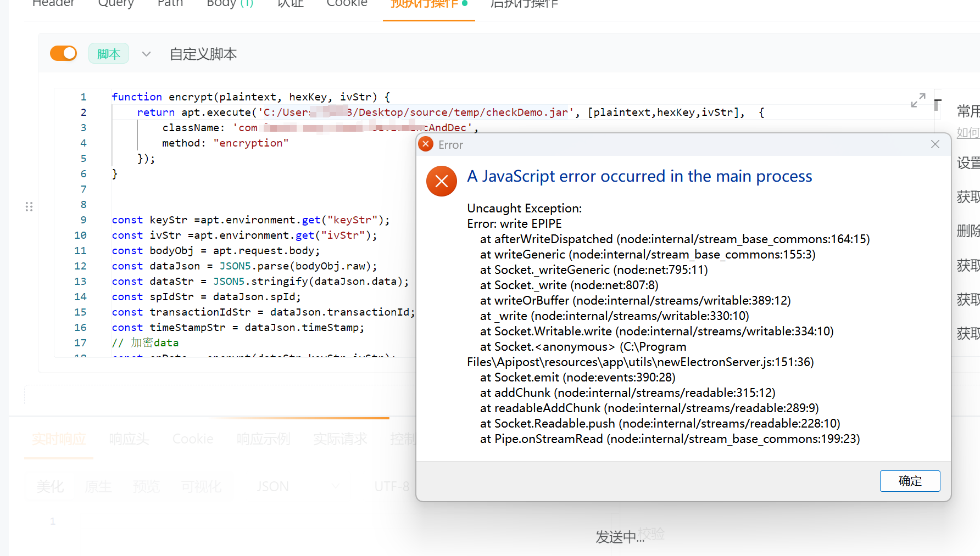Click the newElectronServer.js path line
The width and height of the screenshot is (980, 556).
click(x=640, y=362)
